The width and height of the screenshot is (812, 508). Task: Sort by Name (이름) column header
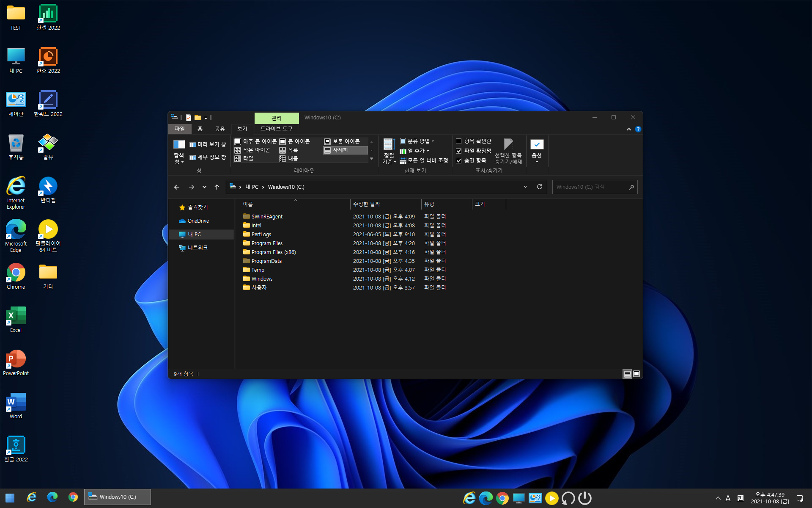[x=295, y=204]
